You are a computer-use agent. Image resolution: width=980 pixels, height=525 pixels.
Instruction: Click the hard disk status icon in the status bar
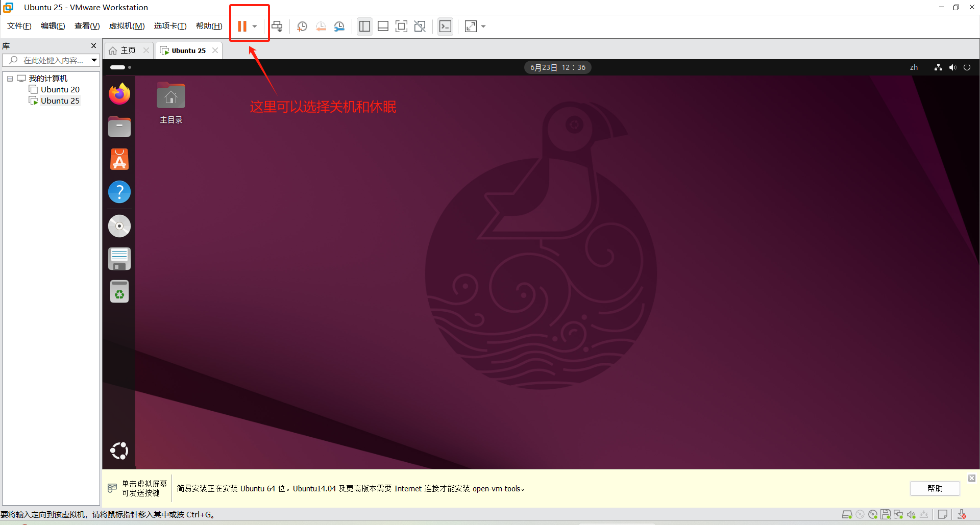848,514
